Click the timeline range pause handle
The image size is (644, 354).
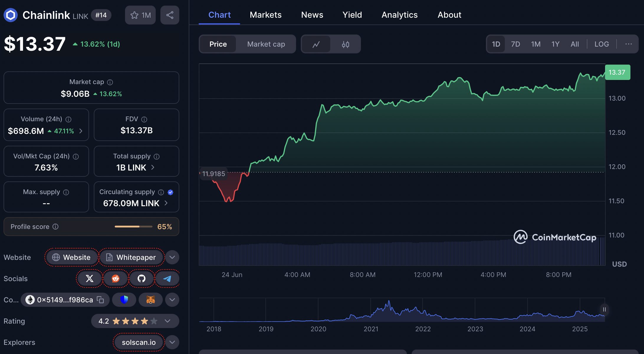(604, 309)
